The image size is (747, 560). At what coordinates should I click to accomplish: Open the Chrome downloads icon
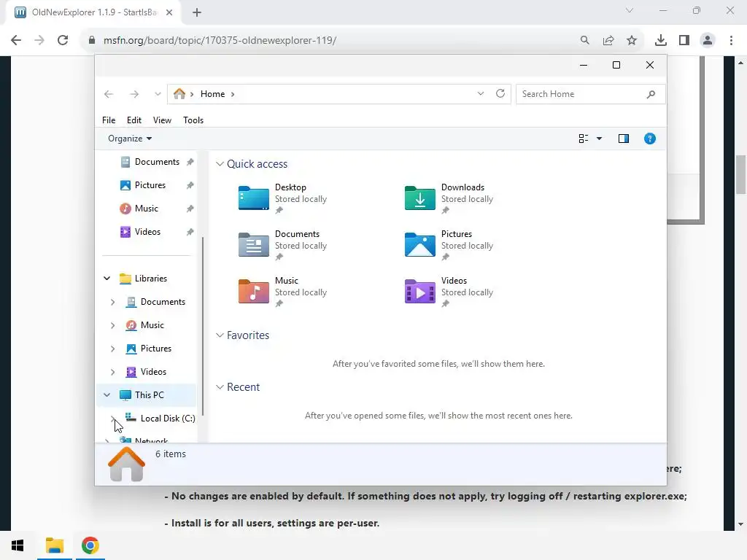click(x=661, y=41)
